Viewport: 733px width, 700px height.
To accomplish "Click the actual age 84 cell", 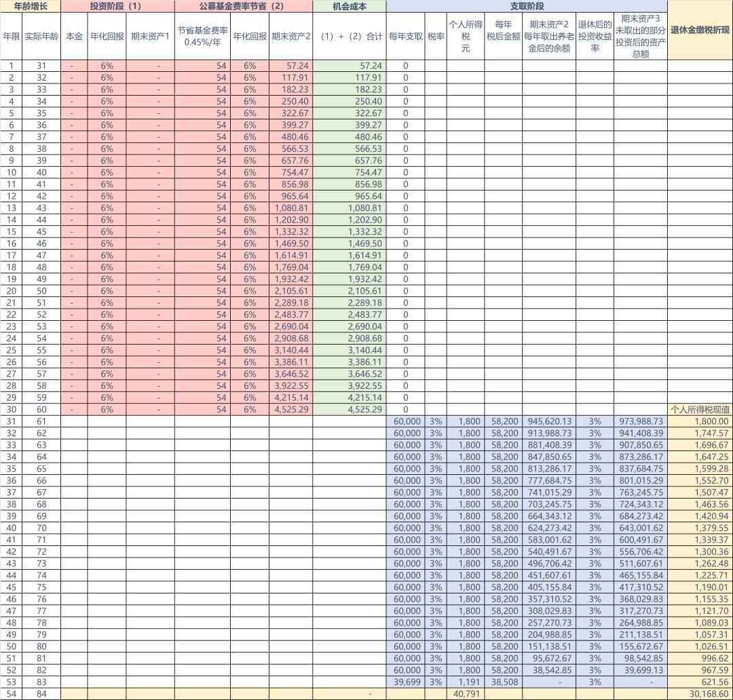I will 41,694.
